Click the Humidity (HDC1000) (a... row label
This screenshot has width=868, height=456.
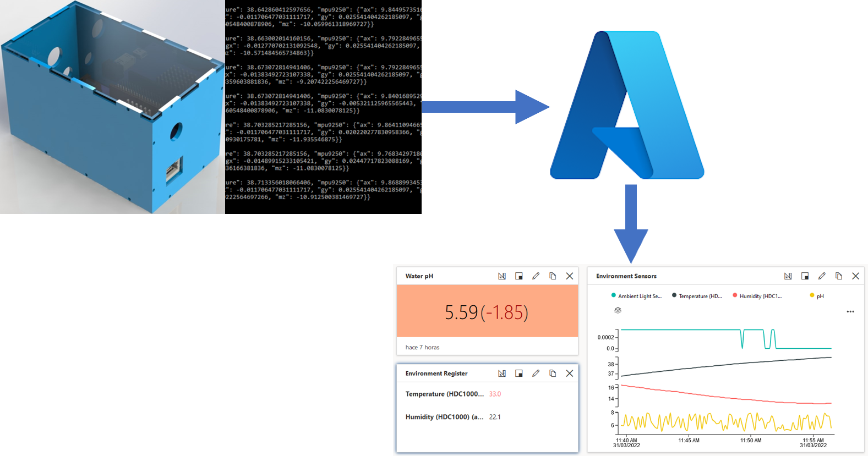[x=444, y=417]
